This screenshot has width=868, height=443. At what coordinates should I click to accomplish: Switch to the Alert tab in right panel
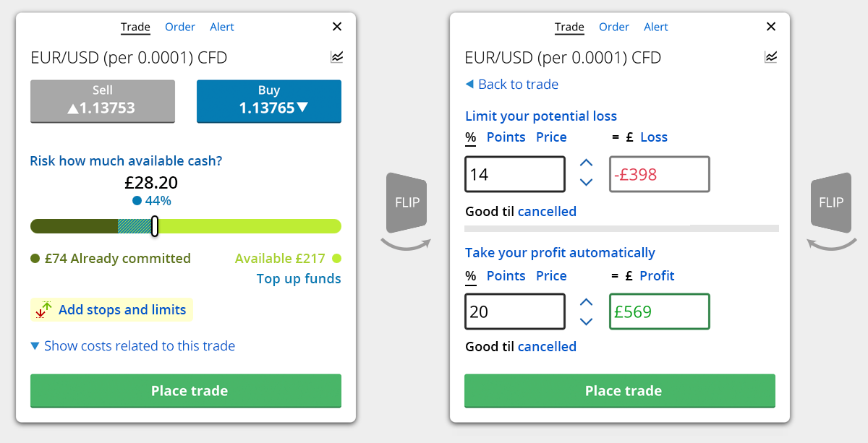click(656, 27)
